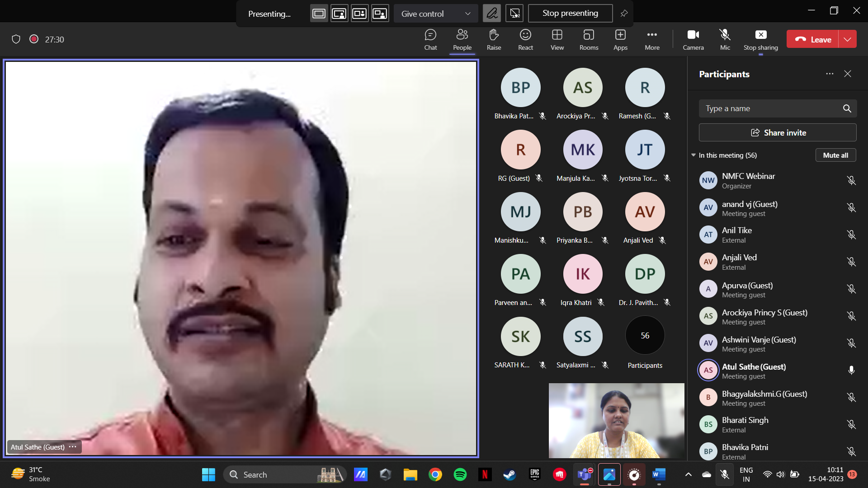The image size is (868, 488).
Task: Collapse the In this meeting (56) list
Action: click(x=693, y=155)
